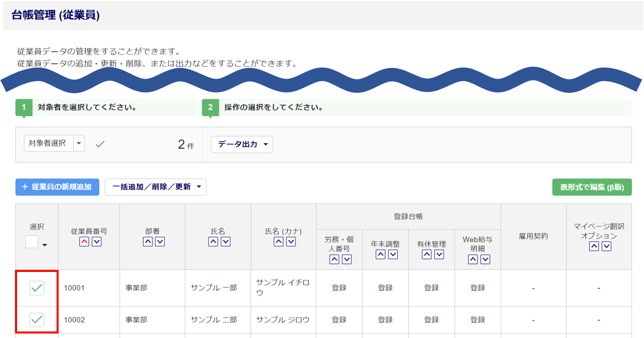Screen dimensions: 644x338
Task: Uncheck employee 10002 selection checkbox
Action: coord(37,319)
